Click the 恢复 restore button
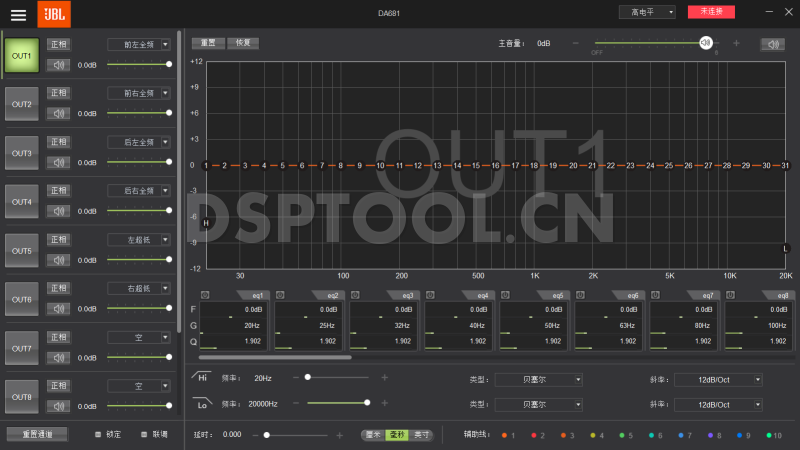The width and height of the screenshot is (800, 450). (x=243, y=43)
